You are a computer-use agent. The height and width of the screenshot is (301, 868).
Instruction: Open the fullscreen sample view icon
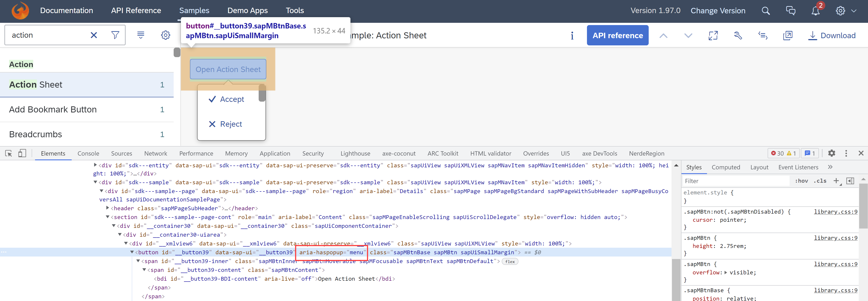click(713, 35)
